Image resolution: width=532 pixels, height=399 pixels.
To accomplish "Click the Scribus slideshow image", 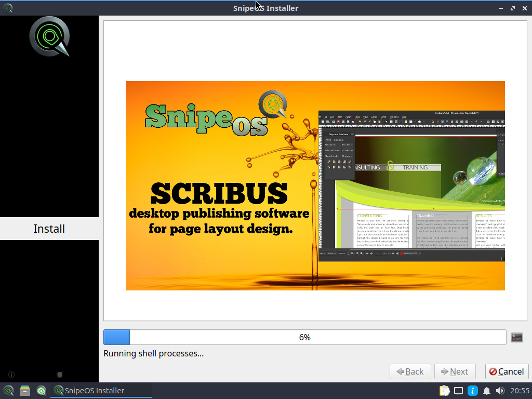I will pyautogui.click(x=315, y=185).
